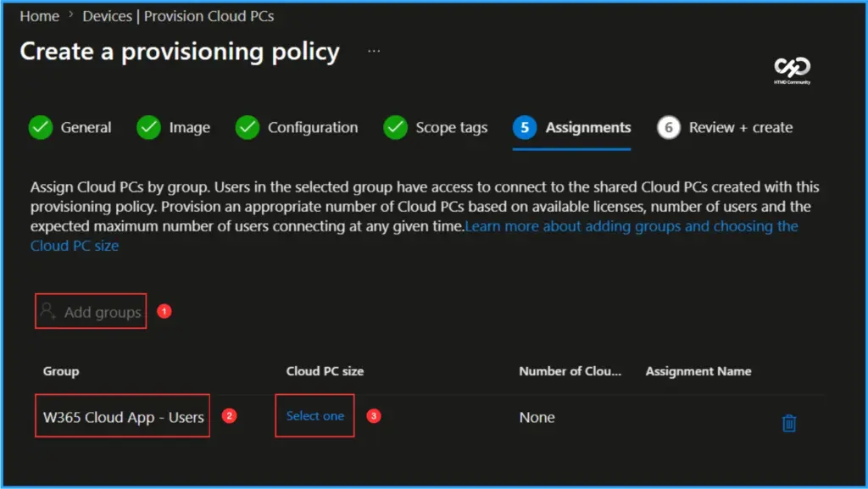Switch to the Configuration step
The image size is (868, 489).
[297, 127]
